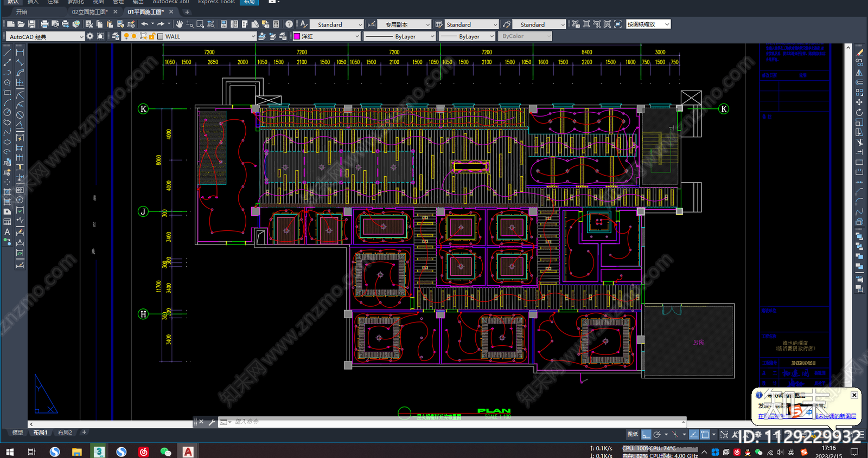
Task: Click the Windows Start button
Action: click(9, 451)
